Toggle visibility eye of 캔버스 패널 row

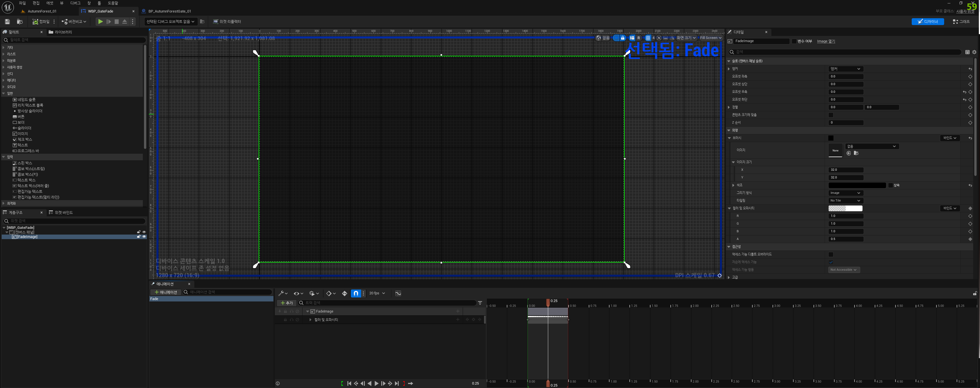click(x=144, y=232)
